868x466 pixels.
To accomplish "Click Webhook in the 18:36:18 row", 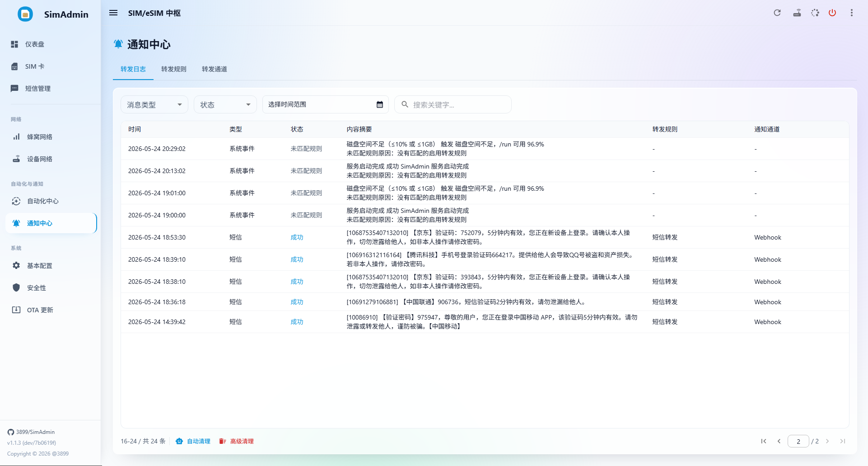I will 768,302.
